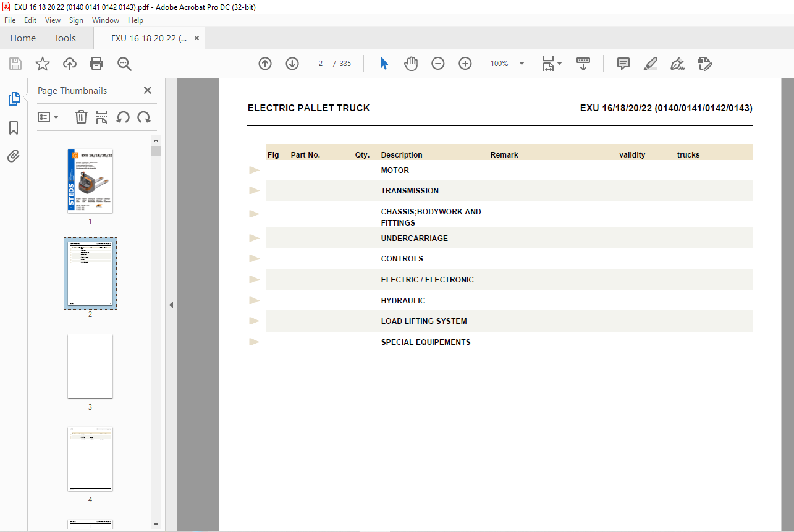Image resolution: width=794 pixels, height=532 pixels.
Task: Expand the ELECTRIC / ELECTRONIC section arrow
Action: click(x=254, y=280)
